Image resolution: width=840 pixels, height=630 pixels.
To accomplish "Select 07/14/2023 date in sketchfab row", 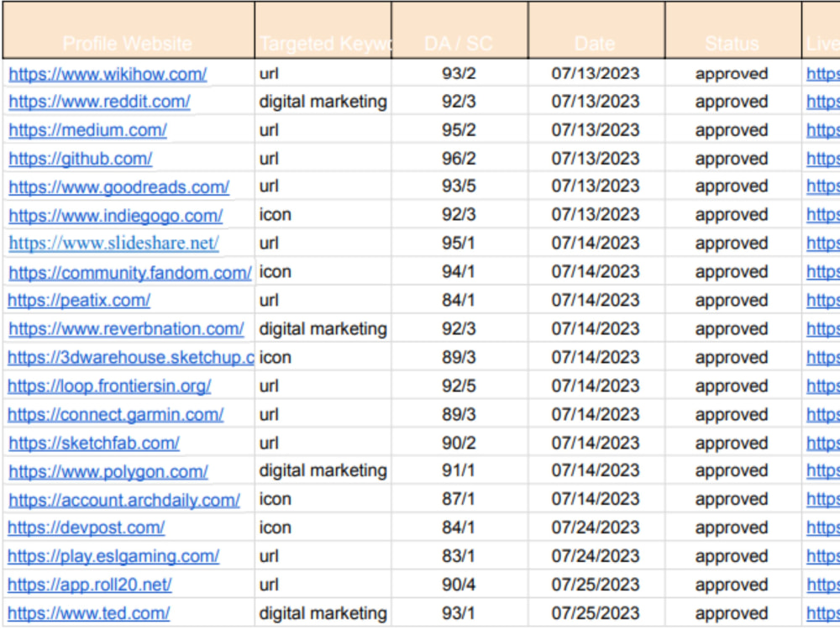I will click(596, 443).
